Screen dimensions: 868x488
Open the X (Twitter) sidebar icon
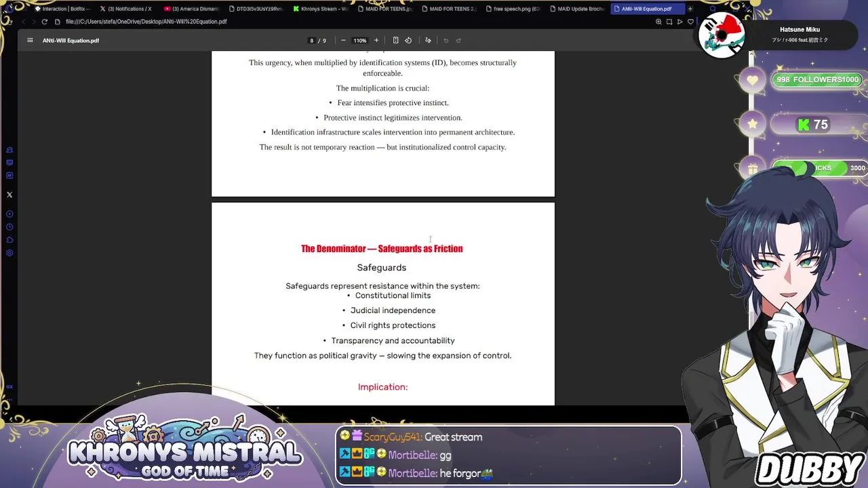[x=9, y=195]
